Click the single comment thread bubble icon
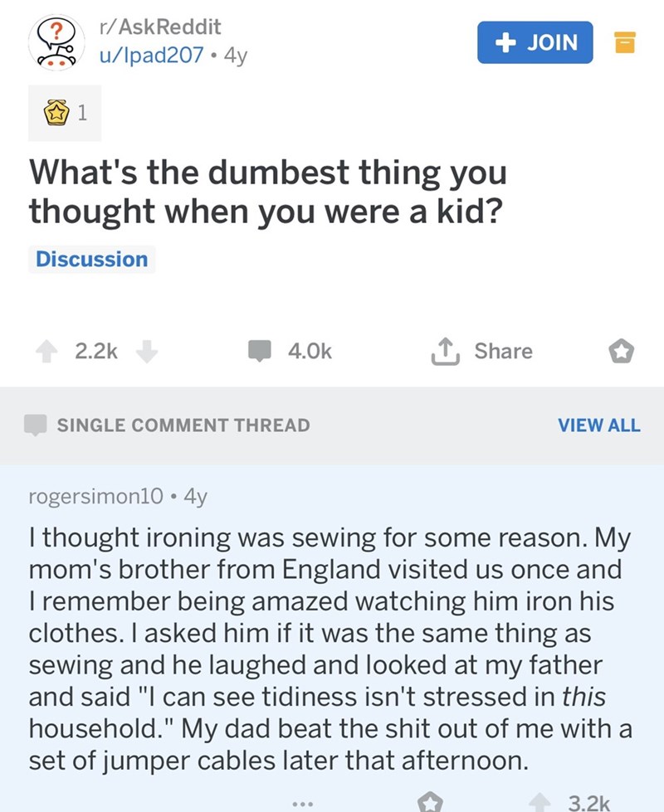The height and width of the screenshot is (812, 664). (x=36, y=425)
